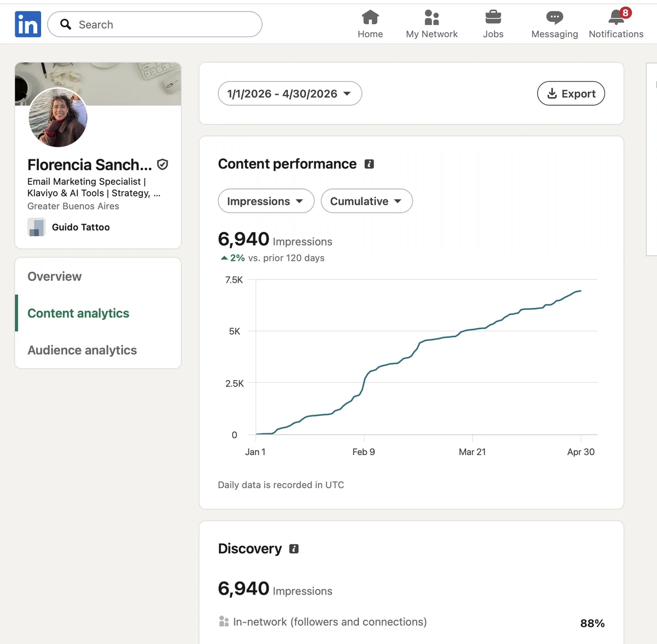Click the verification shield badge by name
Viewport: 657px width, 644px height.
163,164
